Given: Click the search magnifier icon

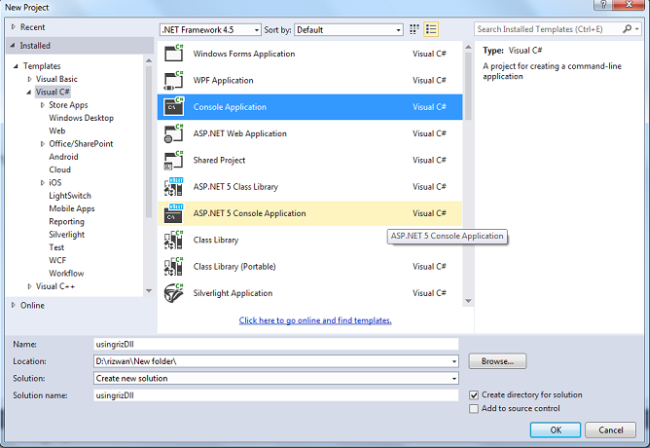Looking at the screenshot, I should click(x=627, y=29).
